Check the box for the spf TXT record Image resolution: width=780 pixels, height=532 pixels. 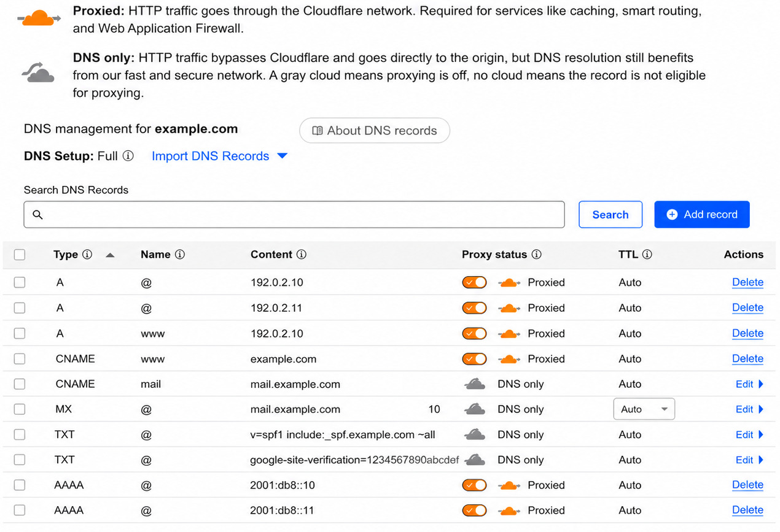20,434
